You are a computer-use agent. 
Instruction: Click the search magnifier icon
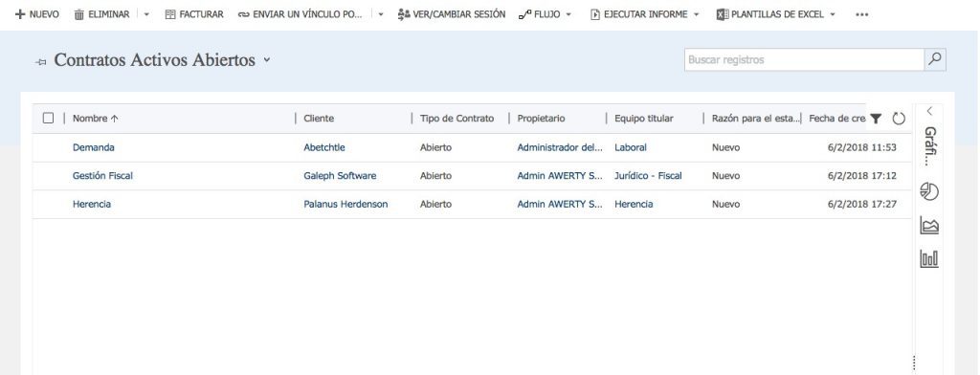click(935, 59)
